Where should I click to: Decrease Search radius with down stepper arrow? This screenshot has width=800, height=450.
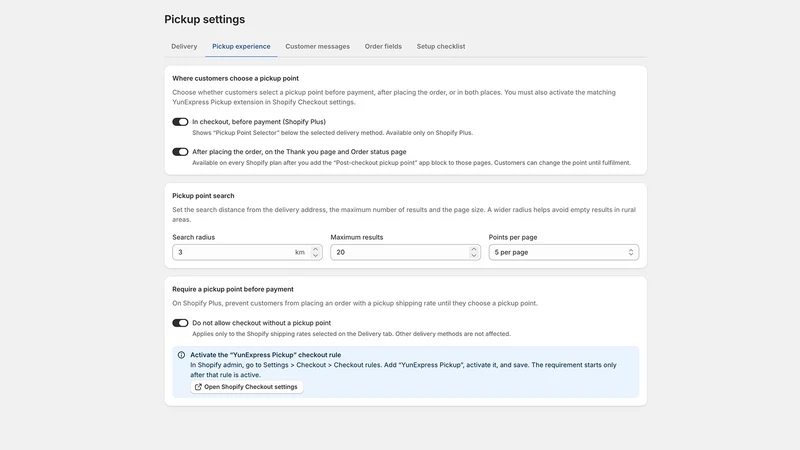315,255
